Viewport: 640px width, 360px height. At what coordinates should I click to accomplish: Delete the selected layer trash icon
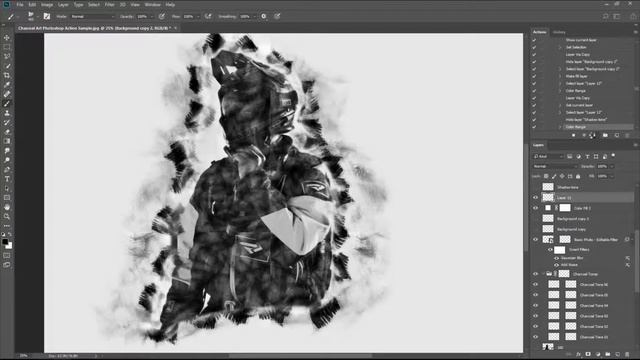627,355
